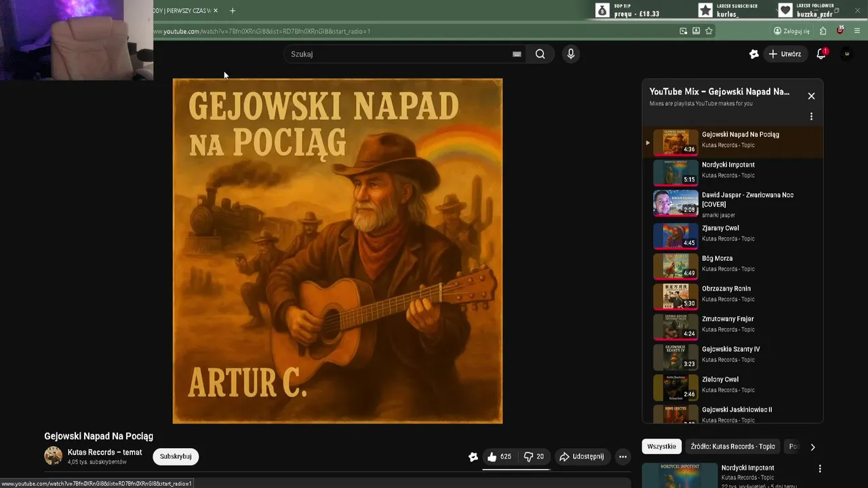868x488 pixels.
Task: Click the latest follower heart icon
Action: pyautogui.click(x=785, y=10)
